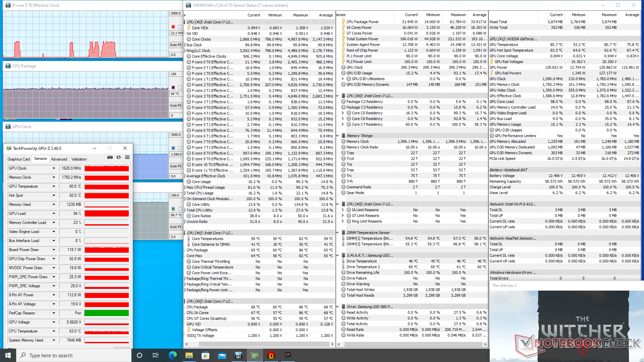Open the GPU Clock sensor dropdown
Screen dimensions: 644x362
coord(54,168)
